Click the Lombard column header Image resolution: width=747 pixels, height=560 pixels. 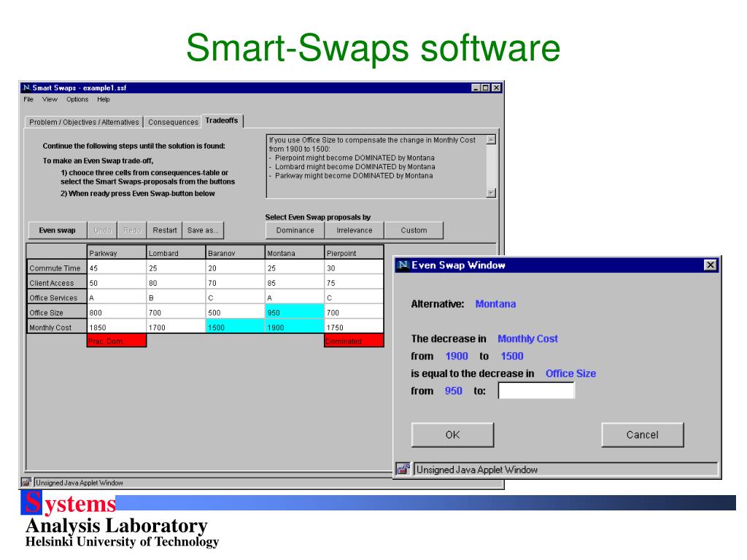[176, 253]
